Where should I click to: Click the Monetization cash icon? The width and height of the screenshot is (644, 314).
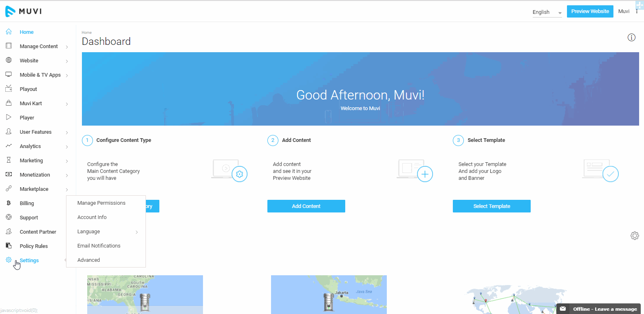point(9,174)
